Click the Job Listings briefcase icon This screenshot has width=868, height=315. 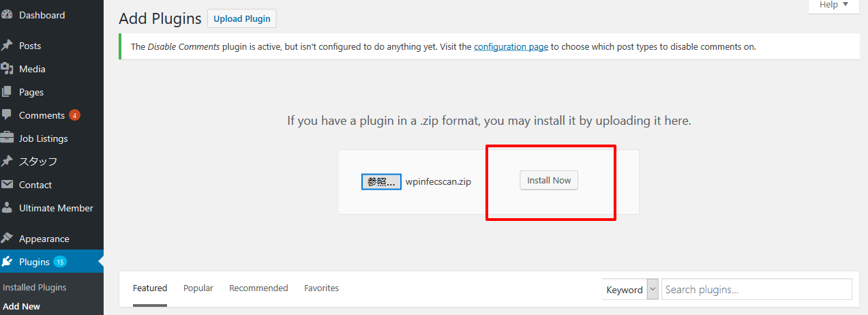coord(7,138)
